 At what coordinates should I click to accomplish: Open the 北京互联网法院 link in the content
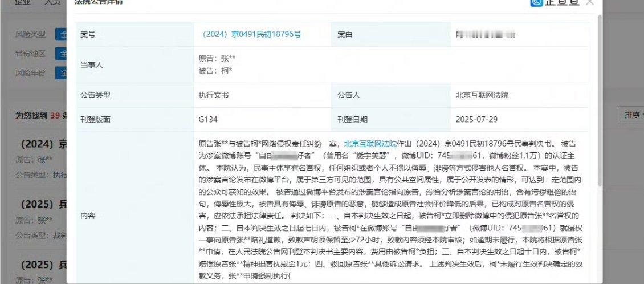[370, 144]
